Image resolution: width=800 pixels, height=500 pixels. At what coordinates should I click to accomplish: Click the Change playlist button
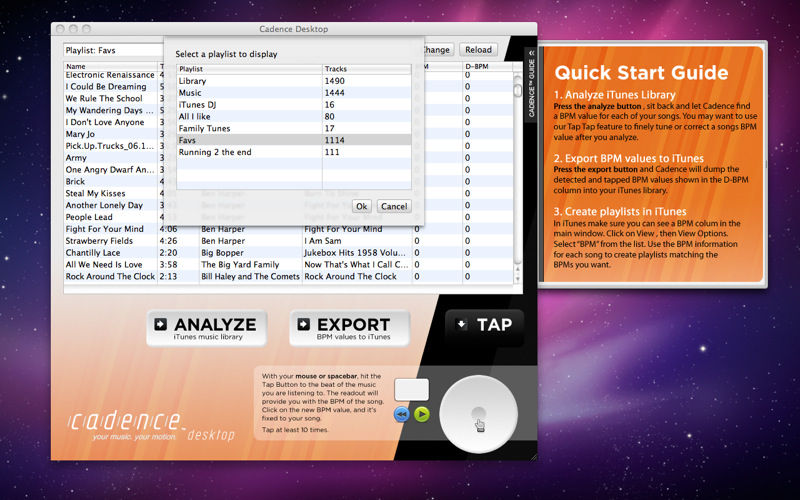438,49
